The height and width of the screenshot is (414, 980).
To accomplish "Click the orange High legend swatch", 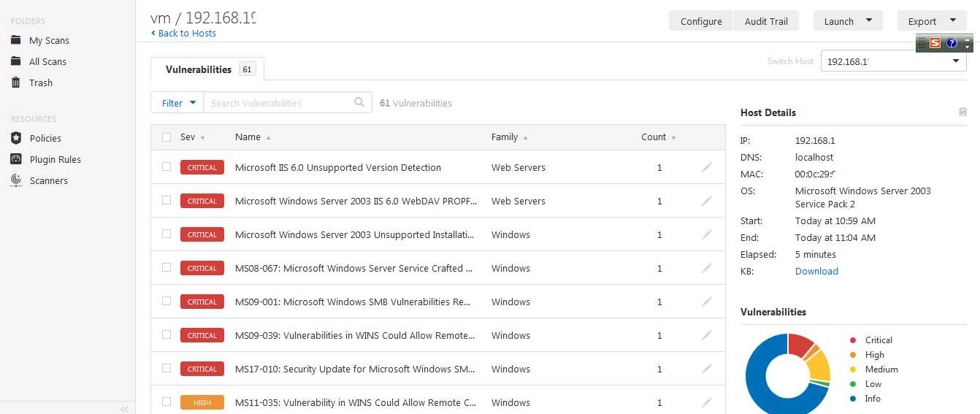I will point(853,355).
